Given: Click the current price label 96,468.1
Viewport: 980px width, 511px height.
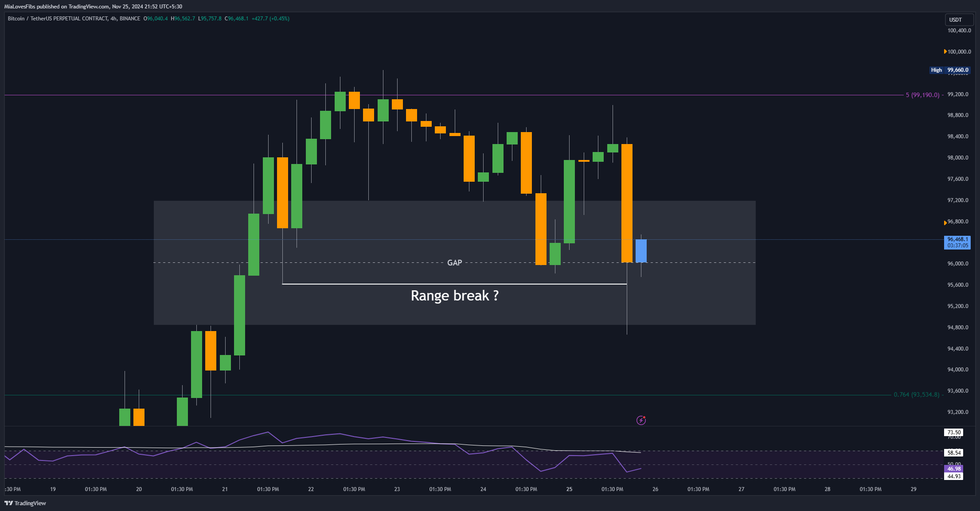Looking at the screenshot, I should (957, 242).
